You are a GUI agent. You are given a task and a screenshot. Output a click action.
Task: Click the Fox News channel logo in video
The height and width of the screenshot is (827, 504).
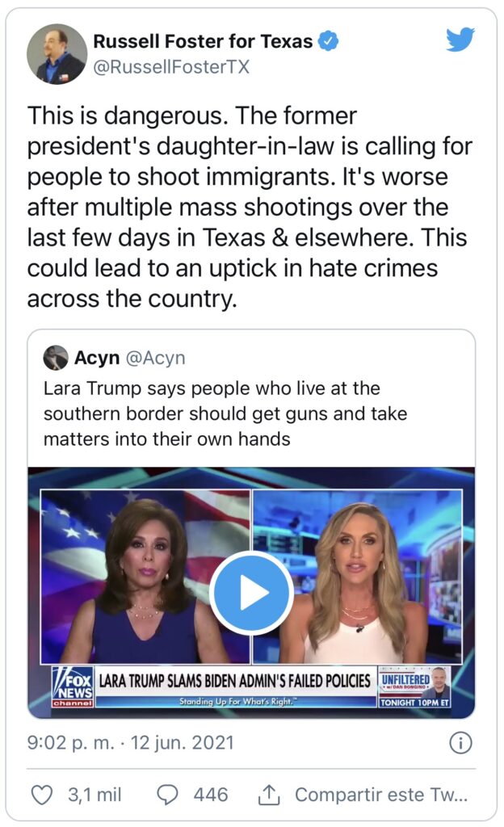pyautogui.click(x=73, y=686)
